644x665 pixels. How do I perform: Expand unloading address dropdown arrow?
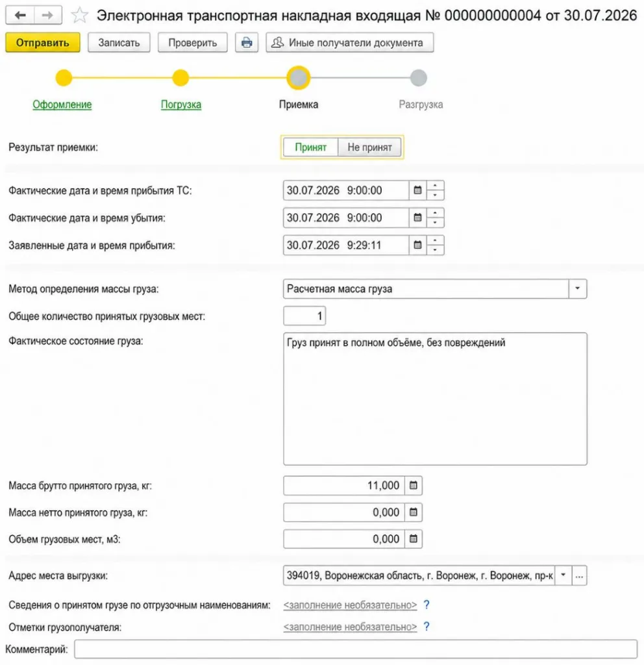[x=563, y=575]
